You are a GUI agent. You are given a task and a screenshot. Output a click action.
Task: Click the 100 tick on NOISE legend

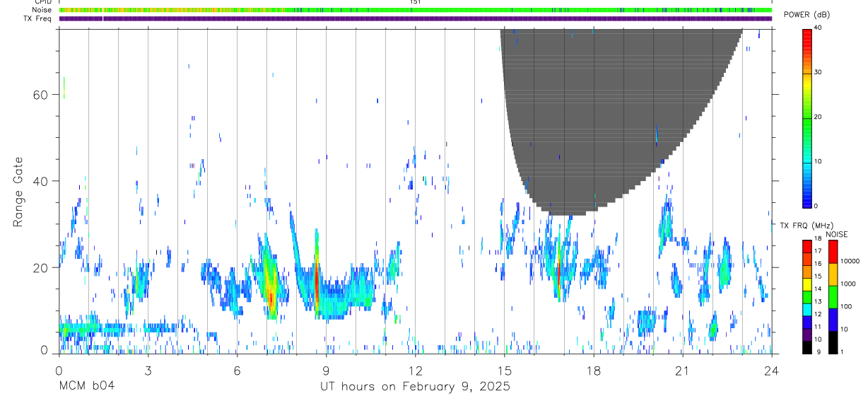845,307
